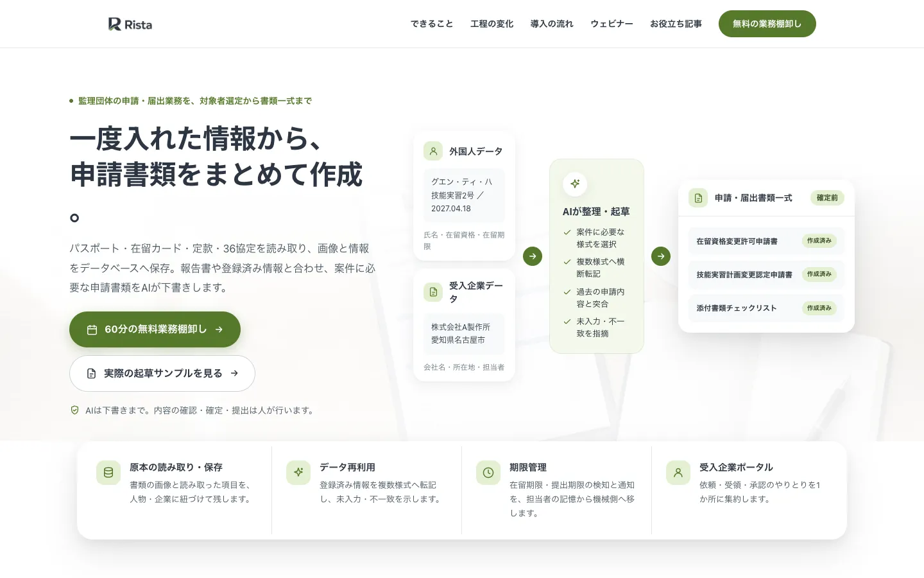The width and height of the screenshot is (924, 578).
Task: Click the データ再利用 feature title
Action: [x=347, y=468]
